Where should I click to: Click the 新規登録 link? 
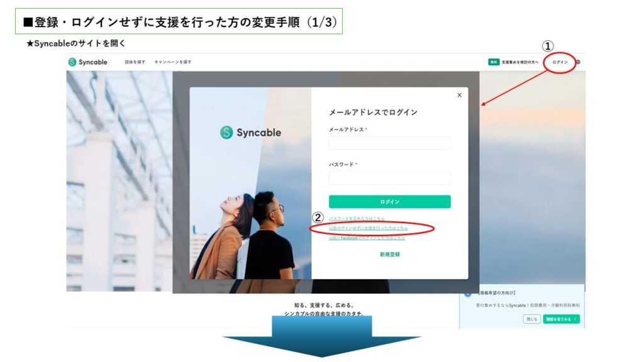[x=389, y=255]
